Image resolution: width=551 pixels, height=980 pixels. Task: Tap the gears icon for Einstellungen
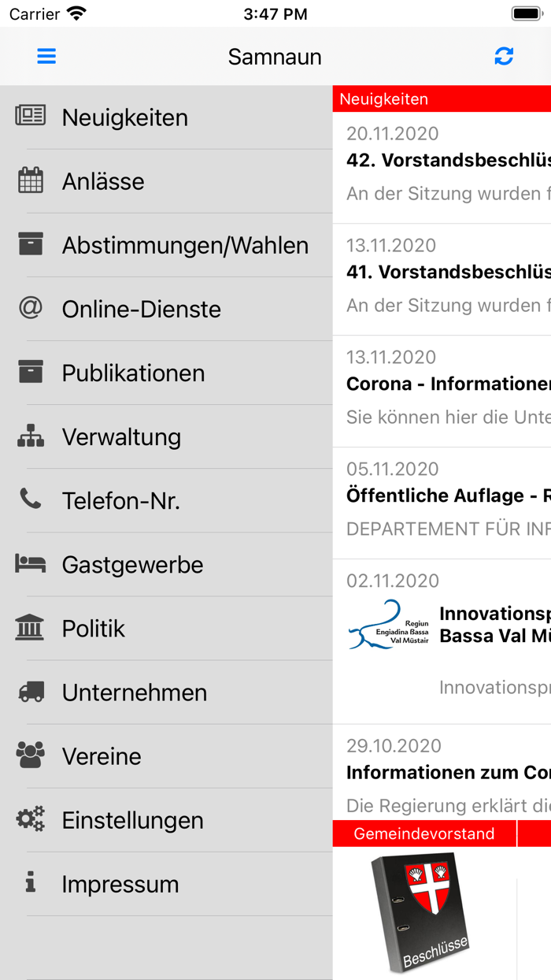pyautogui.click(x=31, y=819)
